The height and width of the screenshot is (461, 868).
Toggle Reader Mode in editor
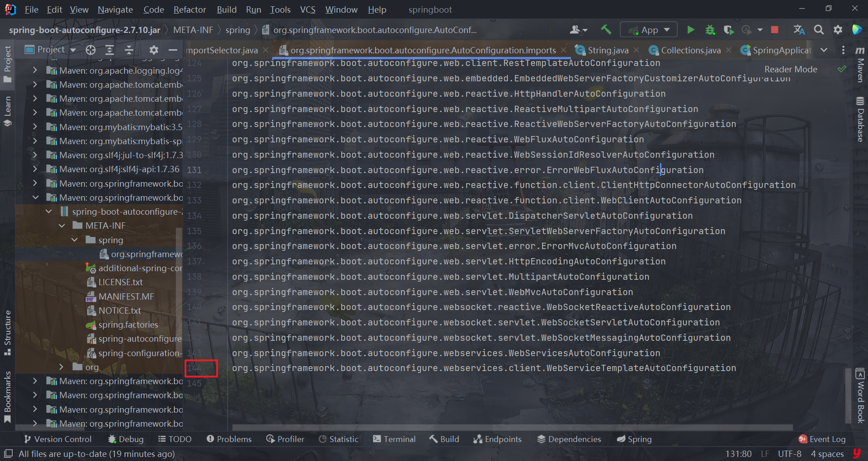pos(791,69)
